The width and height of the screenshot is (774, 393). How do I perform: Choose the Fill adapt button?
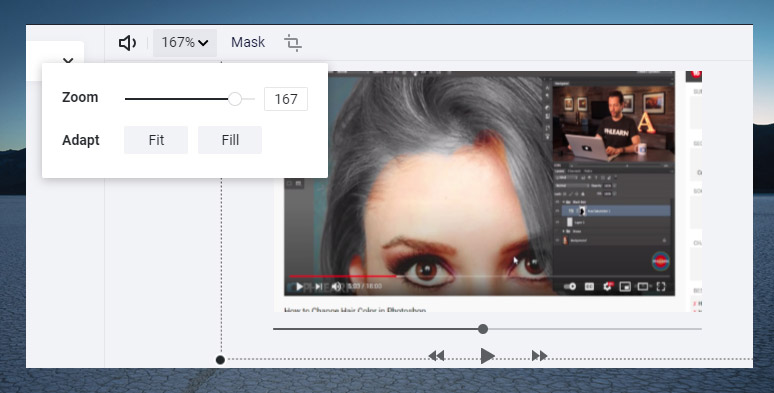tap(230, 140)
